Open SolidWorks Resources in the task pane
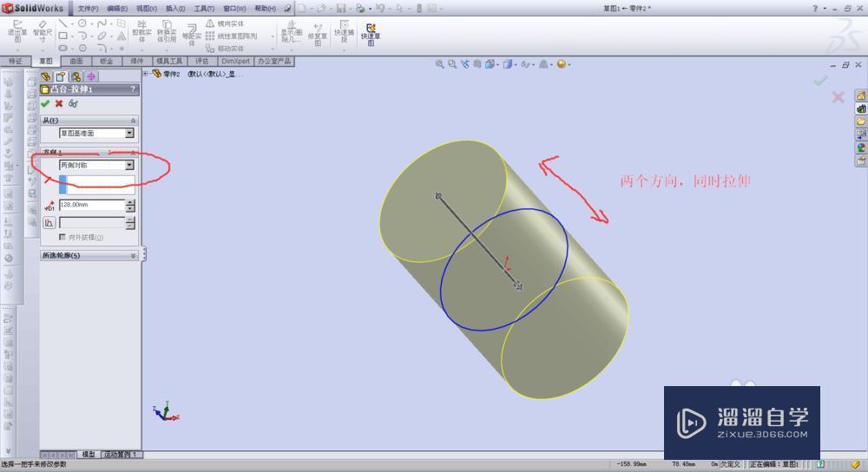868x472 pixels. click(861, 95)
